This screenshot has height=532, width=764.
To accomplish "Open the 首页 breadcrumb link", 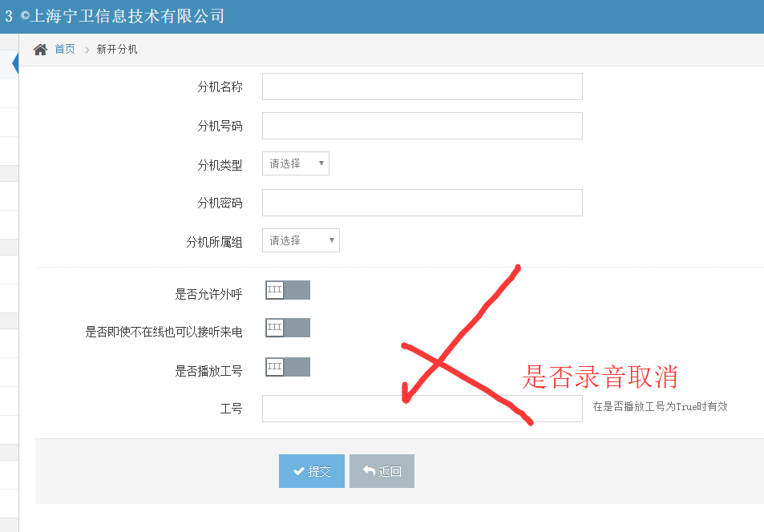I will (65, 50).
